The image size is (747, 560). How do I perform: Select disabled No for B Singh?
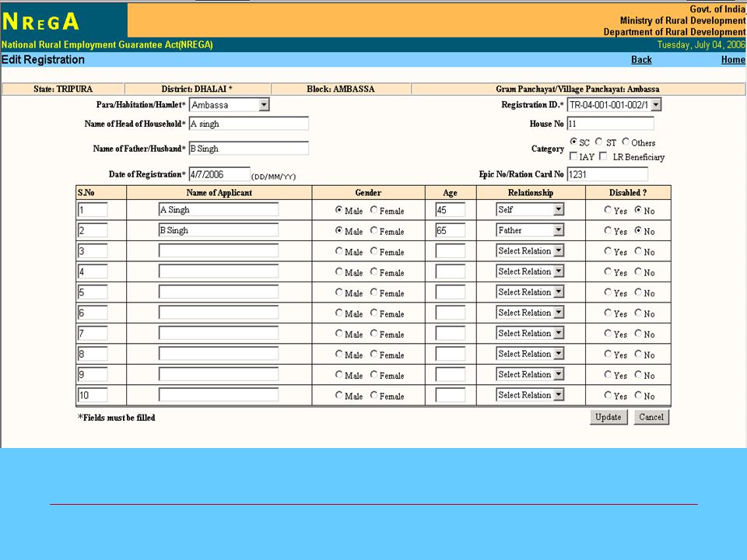tap(638, 230)
